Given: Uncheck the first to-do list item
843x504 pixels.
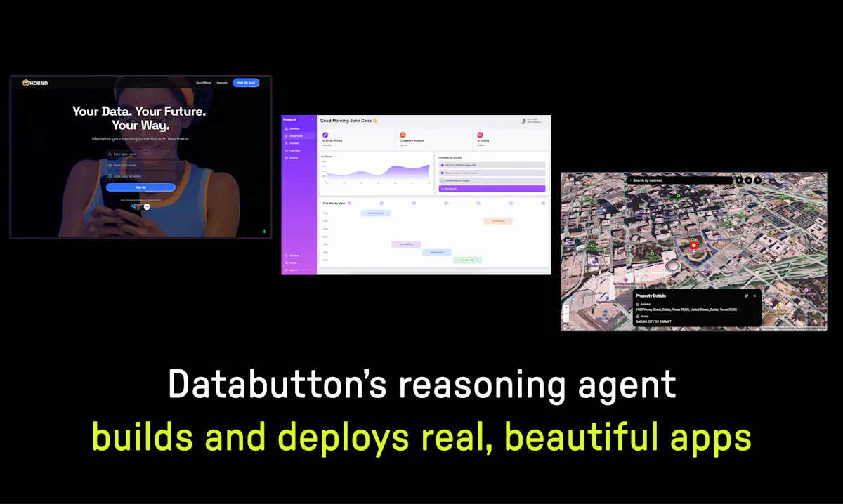Looking at the screenshot, I should point(443,165).
